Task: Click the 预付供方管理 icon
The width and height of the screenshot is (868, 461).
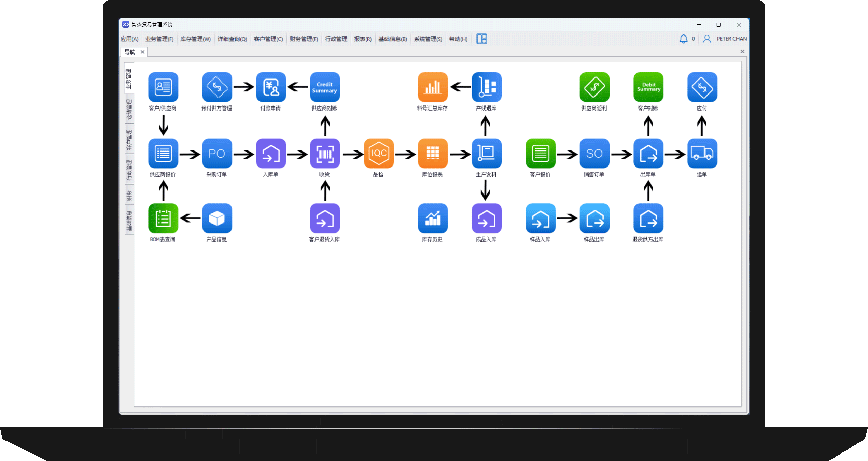Action: tap(217, 87)
